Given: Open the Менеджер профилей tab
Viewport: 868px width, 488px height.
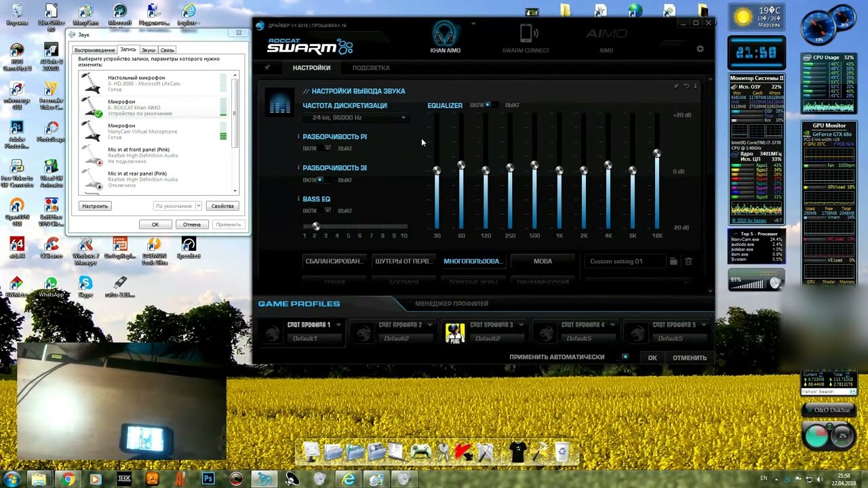Looking at the screenshot, I should (x=452, y=304).
